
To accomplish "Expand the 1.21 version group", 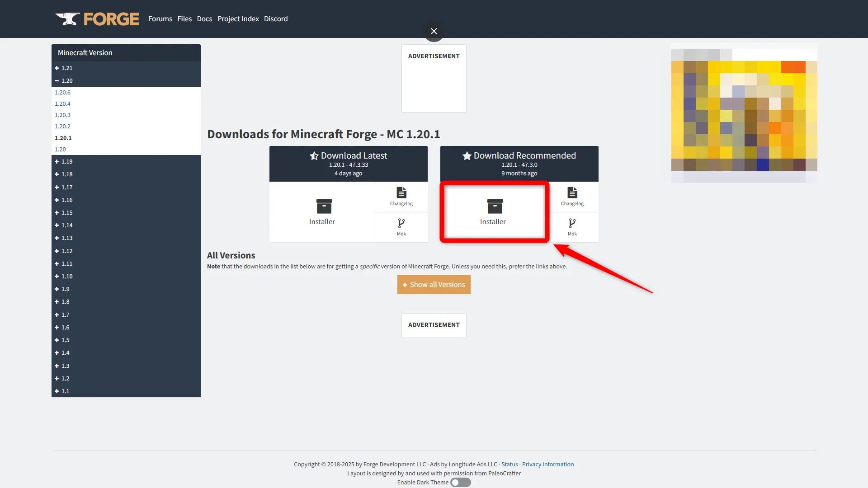I will coord(126,68).
